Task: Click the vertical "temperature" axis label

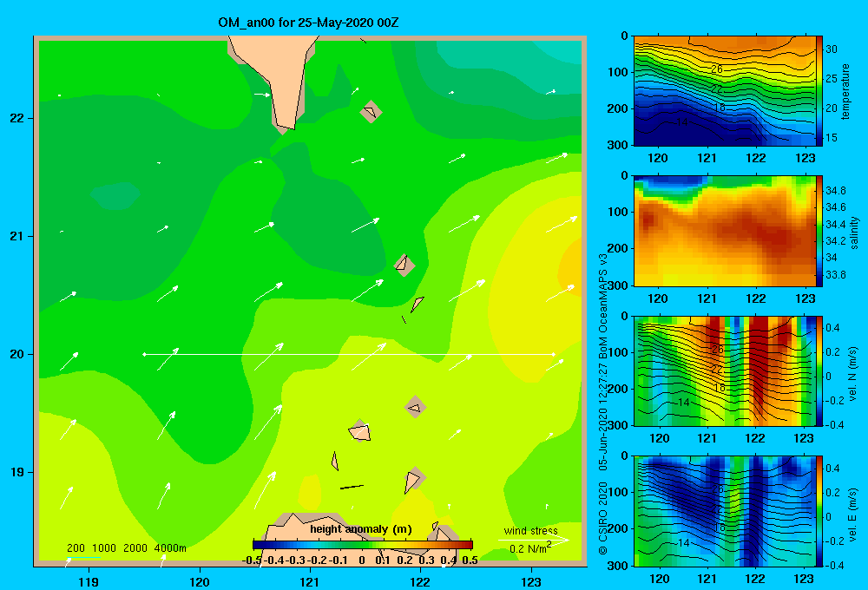Action: click(845, 91)
